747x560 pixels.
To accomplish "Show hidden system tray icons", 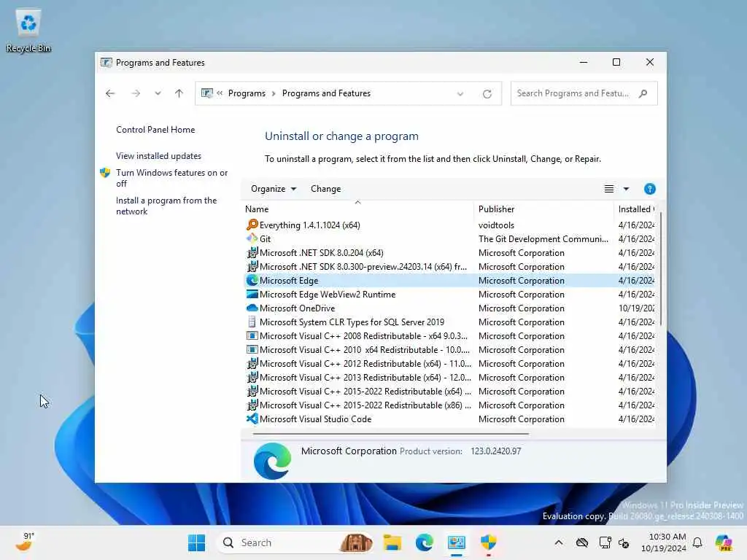I will [559, 542].
